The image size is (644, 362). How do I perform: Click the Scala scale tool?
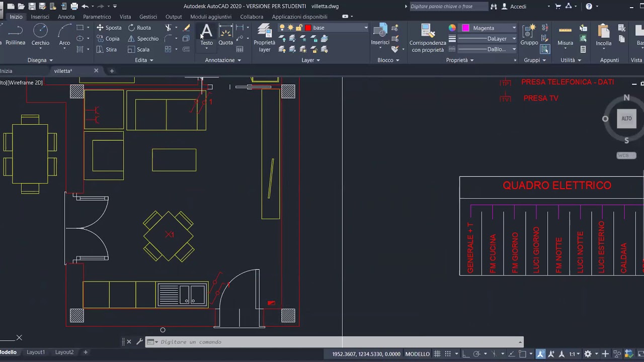tap(138, 49)
